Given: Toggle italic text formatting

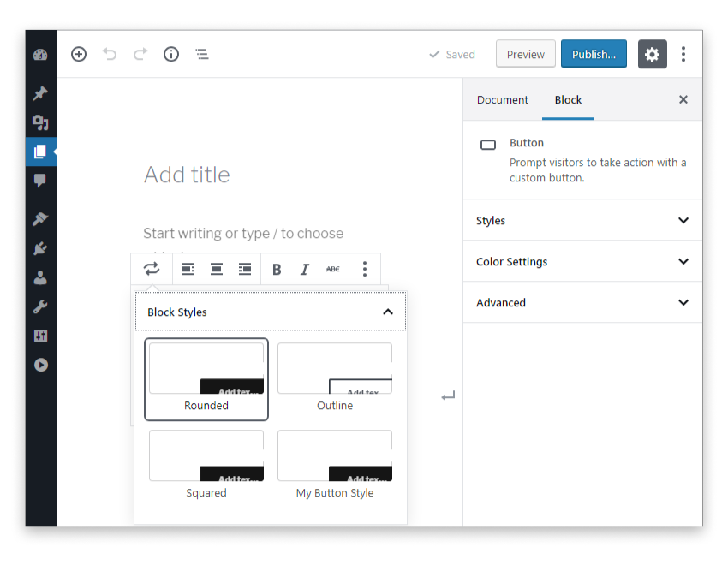Looking at the screenshot, I should click(304, 269).
